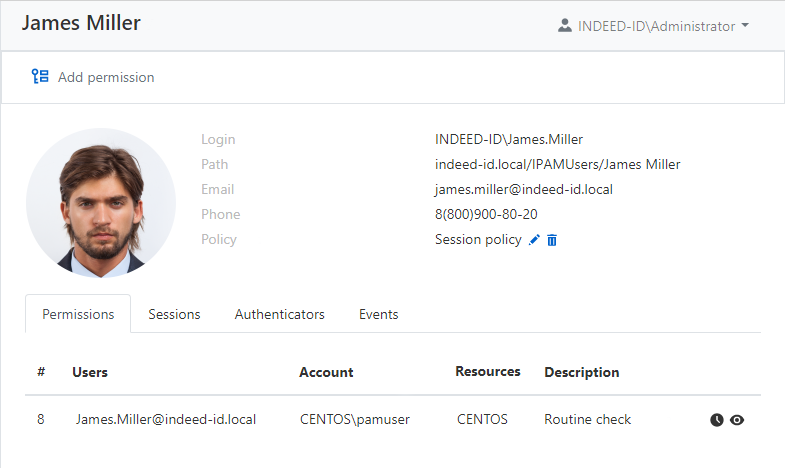Viewport: 785px width, 468px height.
Task: Click the Add permission button label
Action: 106,77
